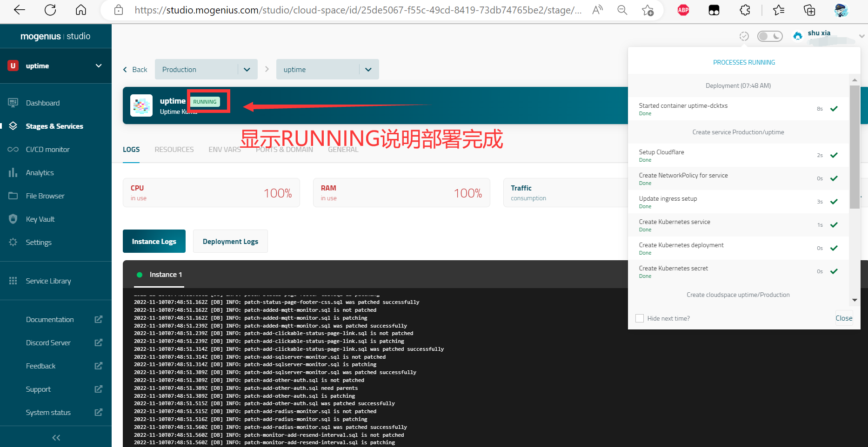
Task: Expand the Production stage dropdown
Action: click(247, 69)
